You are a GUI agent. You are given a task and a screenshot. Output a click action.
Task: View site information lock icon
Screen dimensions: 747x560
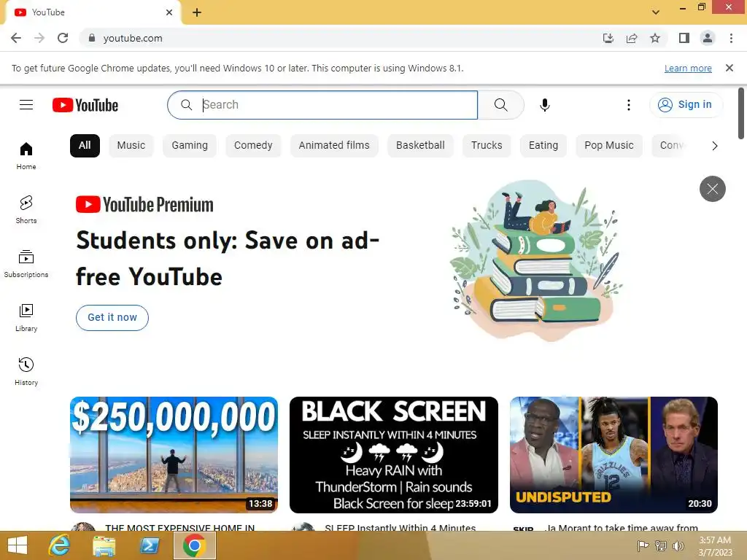click(x=92, y=38)
